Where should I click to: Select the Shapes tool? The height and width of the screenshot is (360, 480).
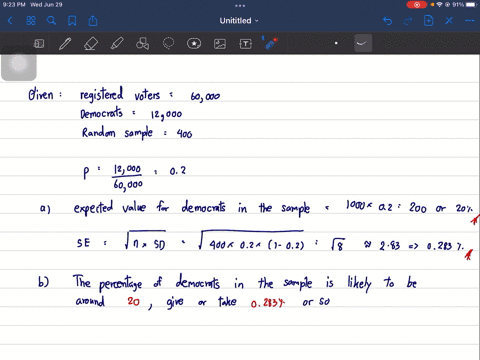(142, 44)
